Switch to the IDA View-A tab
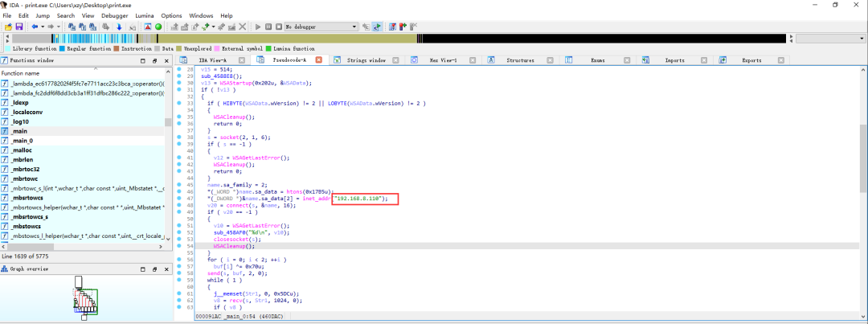The image size is (868, 324). (211, 60)
